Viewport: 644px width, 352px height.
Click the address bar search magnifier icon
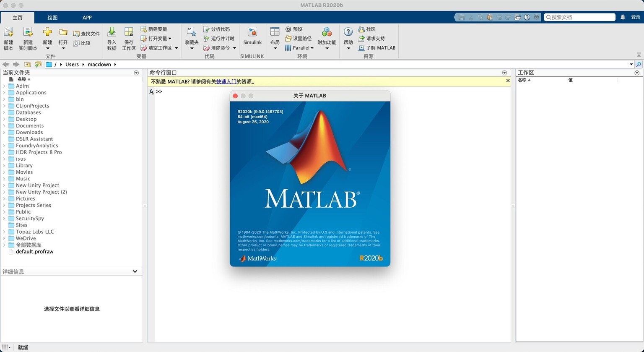pyautogui.click(x=639, y=64)
